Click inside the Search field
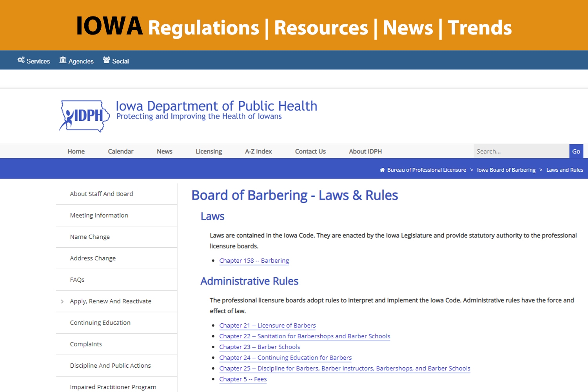This screenshot has width=588, height=392. [521, 151]
